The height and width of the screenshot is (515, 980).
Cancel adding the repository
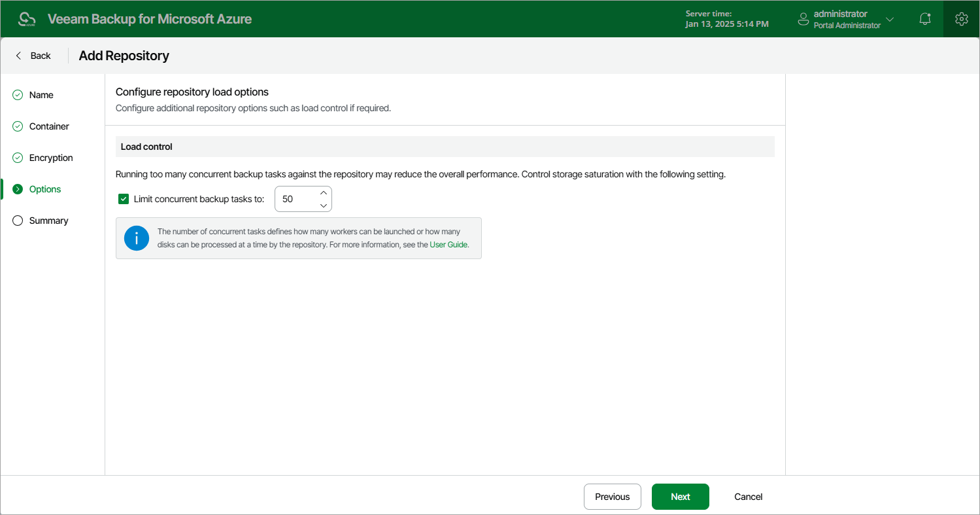(x=749, y=497)
